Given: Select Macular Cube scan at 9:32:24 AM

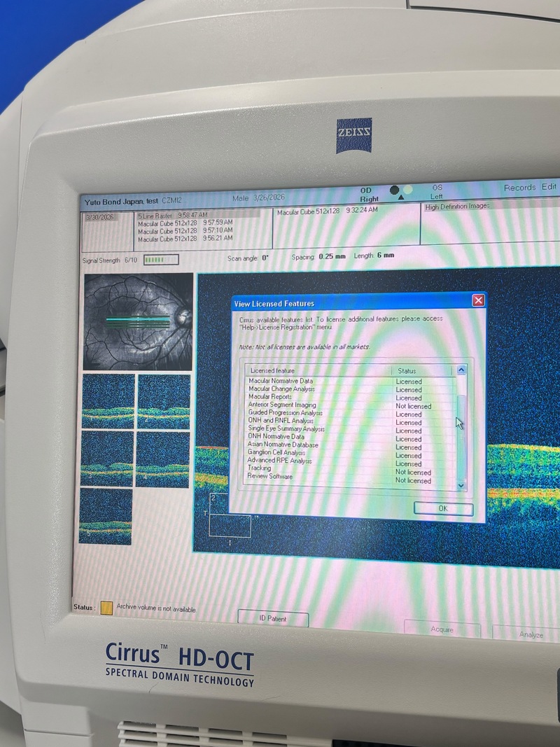Looking at the screenshot, I should pyautogui.click(x=328, y=210).
